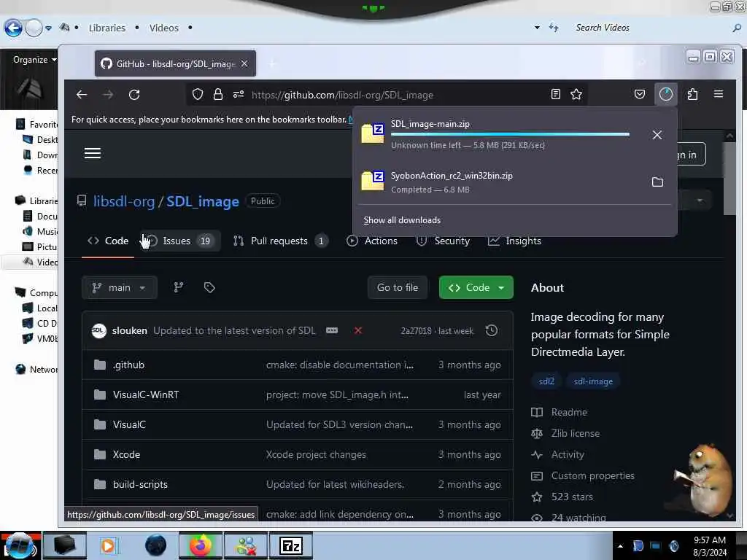Screen dimensions: 747x560
Task: Click slouken's avatar image
Action: pyautogui.click(x=98, y=330)
